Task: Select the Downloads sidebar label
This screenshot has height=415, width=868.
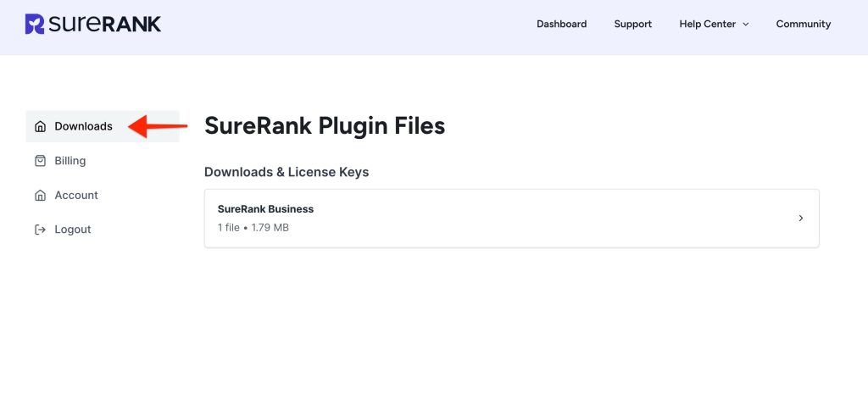Action: tap(83, 126)
